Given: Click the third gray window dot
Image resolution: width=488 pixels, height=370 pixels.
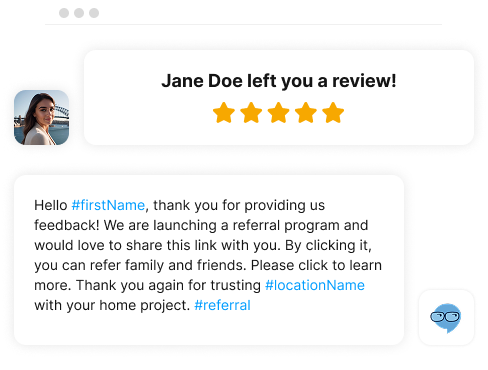Looking at the screenshot, I should pos(94,13).
